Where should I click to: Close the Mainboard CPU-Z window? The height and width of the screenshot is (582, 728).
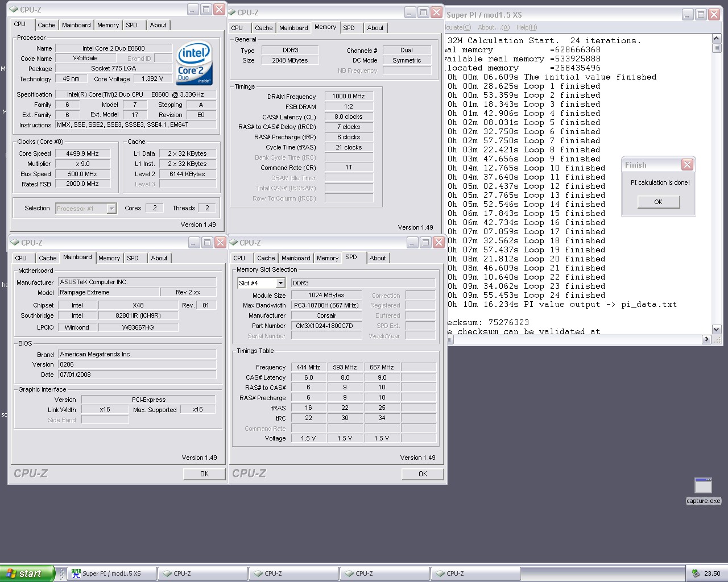pyautogui.click(x=220, y=243)
